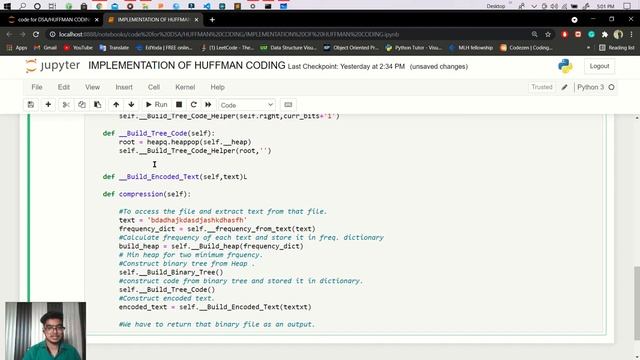
Task: Open the Chrome extensions puzzle icon
Action: coord(604,34)
